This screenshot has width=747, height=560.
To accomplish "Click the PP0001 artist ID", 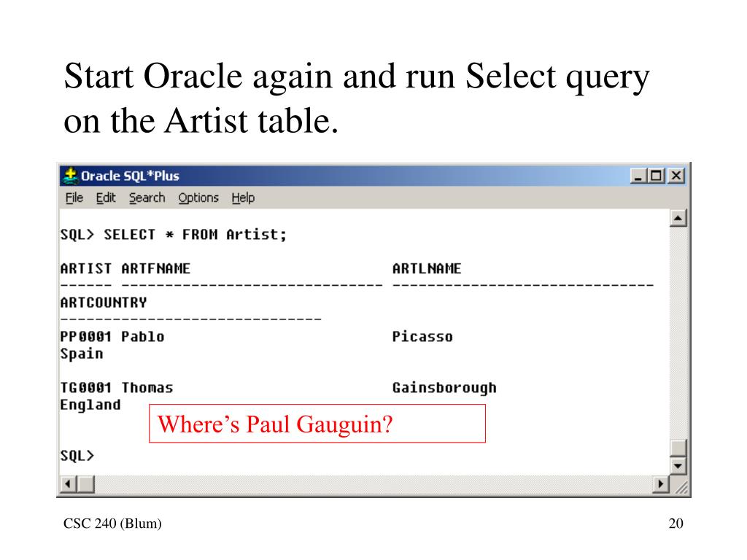I will [86, 337].
